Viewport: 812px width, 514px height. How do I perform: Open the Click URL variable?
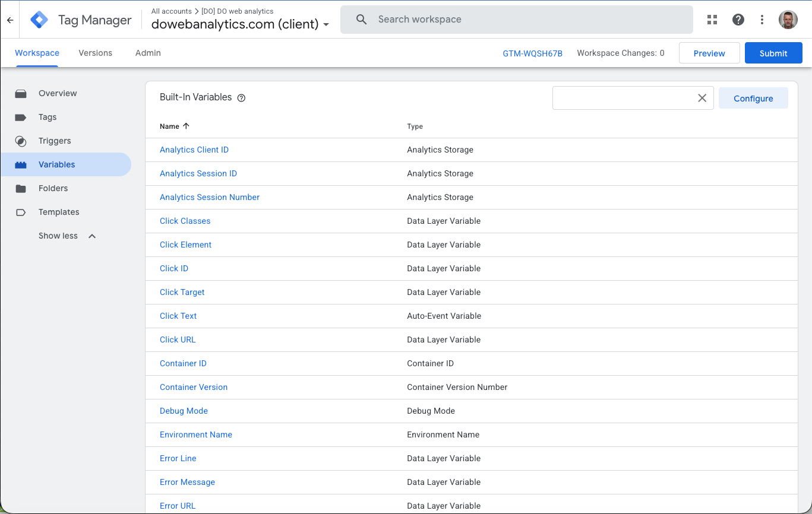click(178, 340)
